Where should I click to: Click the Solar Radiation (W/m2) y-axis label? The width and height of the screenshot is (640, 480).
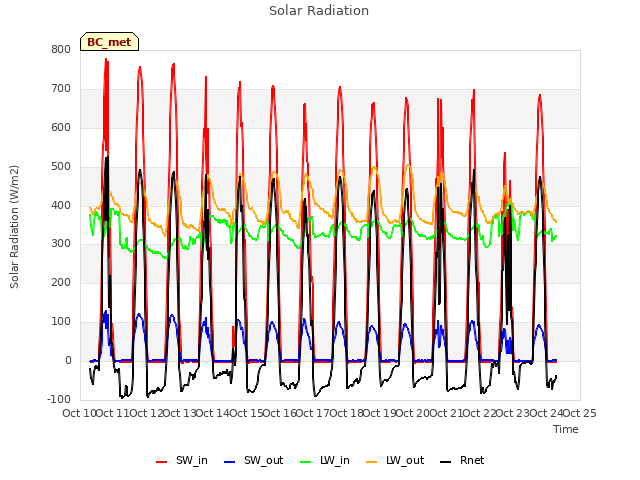[x=14, y=227]
